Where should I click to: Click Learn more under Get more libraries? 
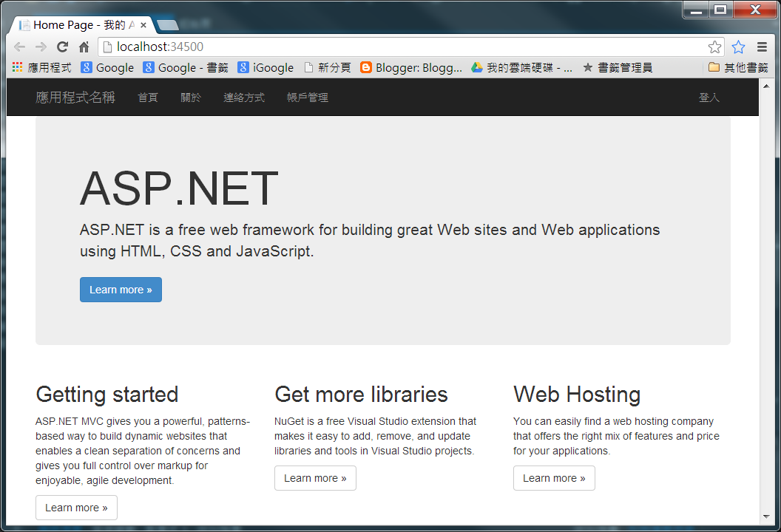315,478
